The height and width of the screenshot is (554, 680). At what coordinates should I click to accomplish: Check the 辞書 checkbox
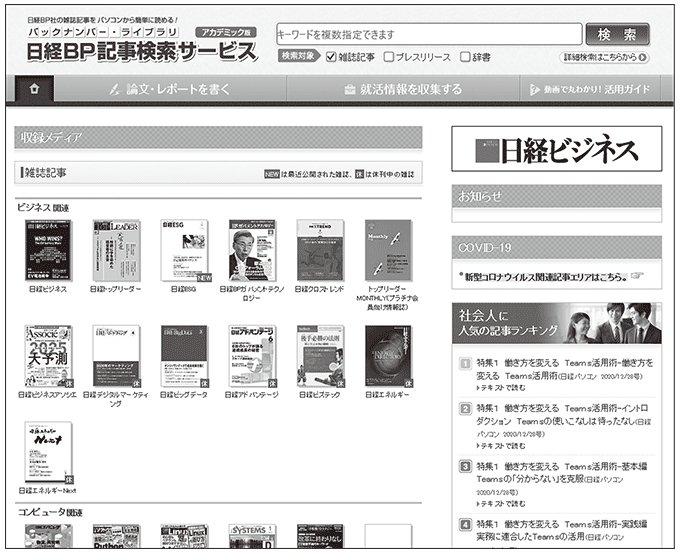coord(465,57)
